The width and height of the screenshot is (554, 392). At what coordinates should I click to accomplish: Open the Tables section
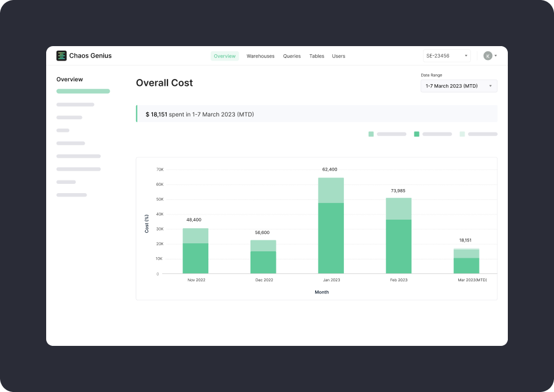(x=316, y=56)
